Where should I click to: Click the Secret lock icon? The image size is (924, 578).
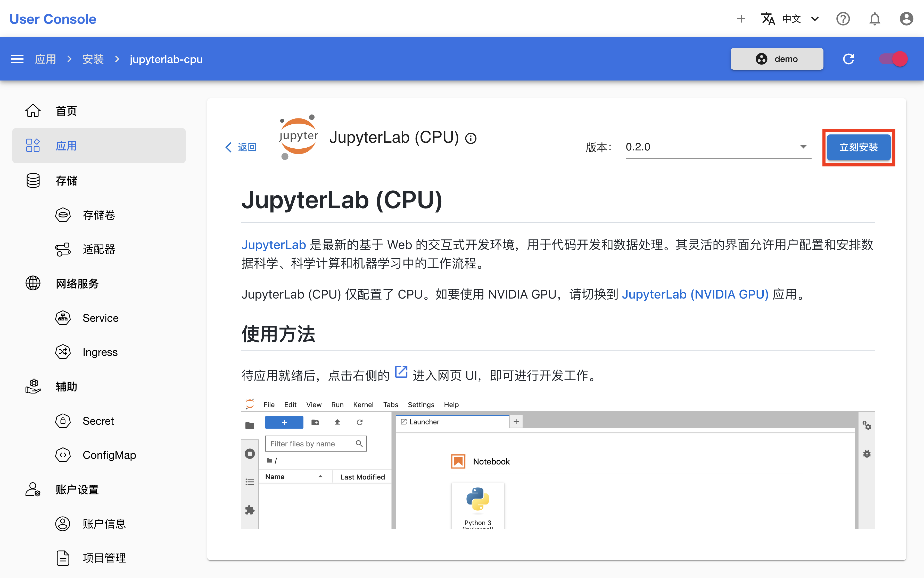coord(63,421)
